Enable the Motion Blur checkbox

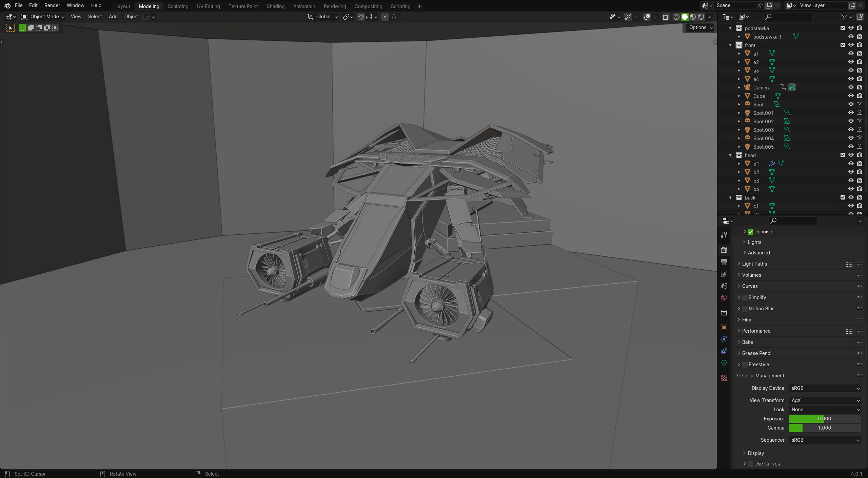pyautogui.click(x=745, y=309)
